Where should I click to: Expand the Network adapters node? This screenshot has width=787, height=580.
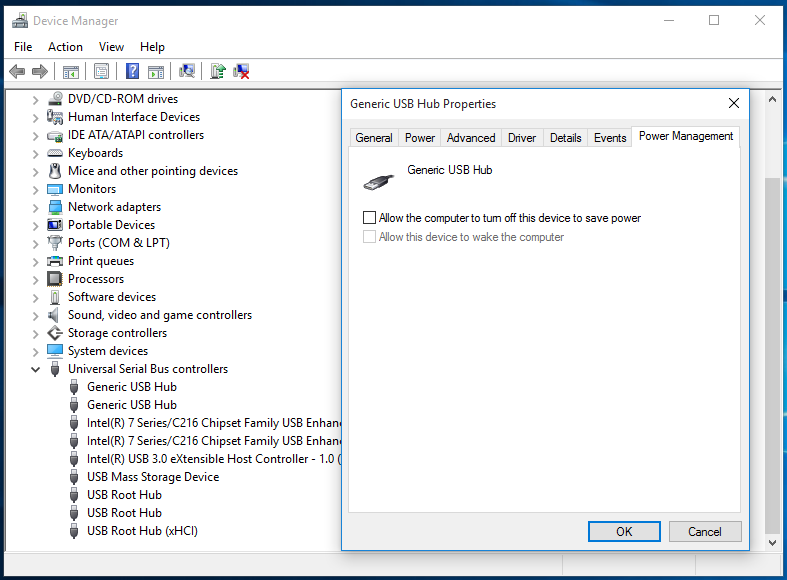point(35,208)
